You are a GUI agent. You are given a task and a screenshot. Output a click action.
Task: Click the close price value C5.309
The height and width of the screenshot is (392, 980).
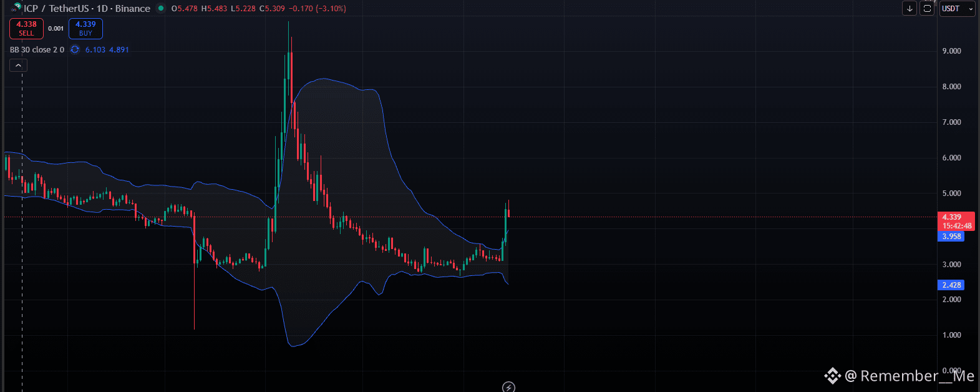coord(272,9)
